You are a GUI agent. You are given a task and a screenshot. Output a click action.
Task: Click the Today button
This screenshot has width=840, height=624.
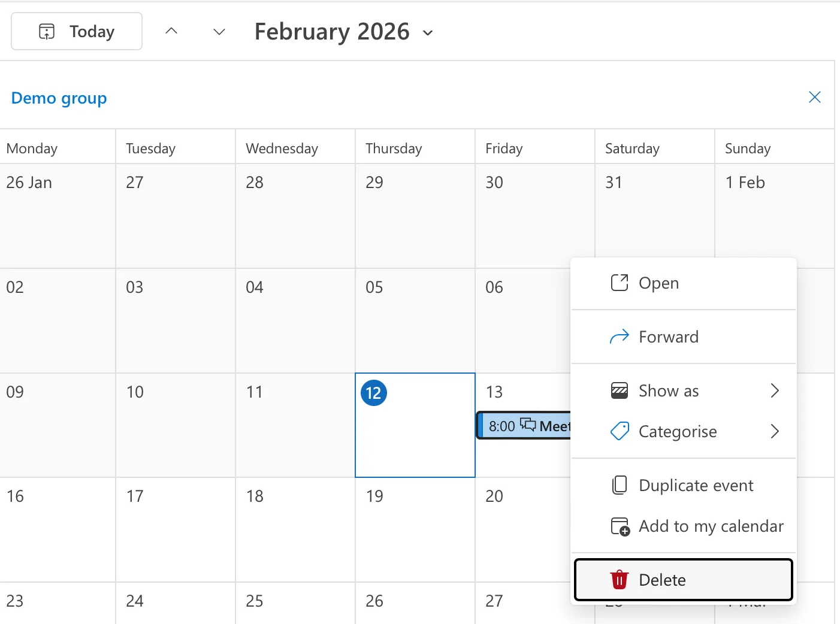click(x=76, y=31)
